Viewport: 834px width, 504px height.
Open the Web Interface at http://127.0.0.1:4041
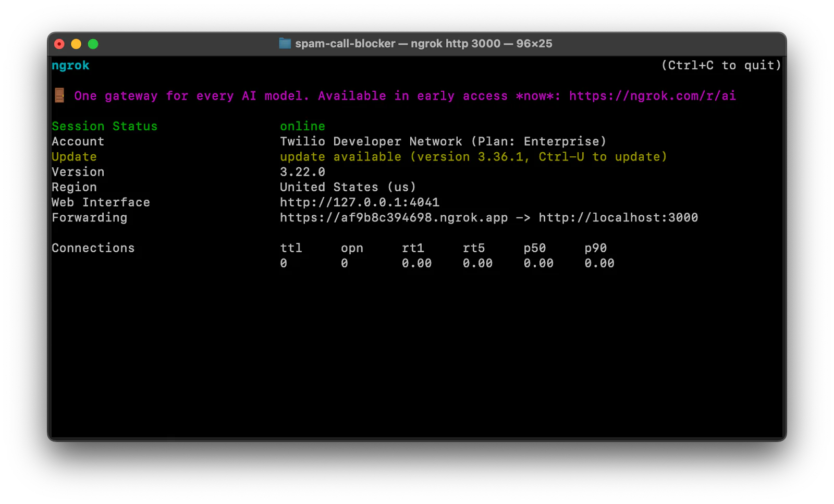(x=360, y=202)
